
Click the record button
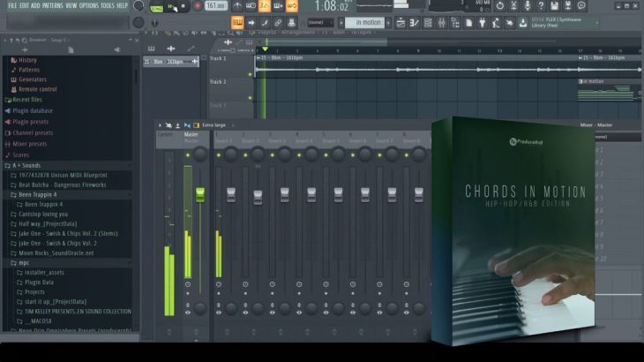click(x=198, y=6)
